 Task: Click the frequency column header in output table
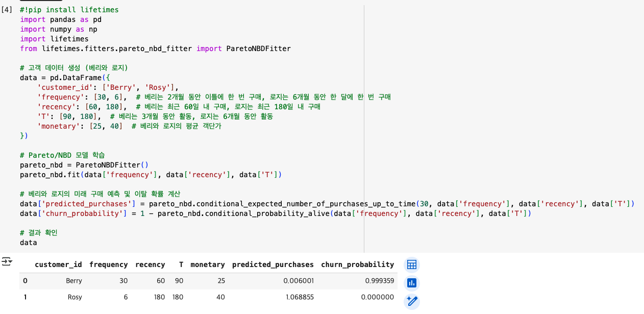coord(109,264)
